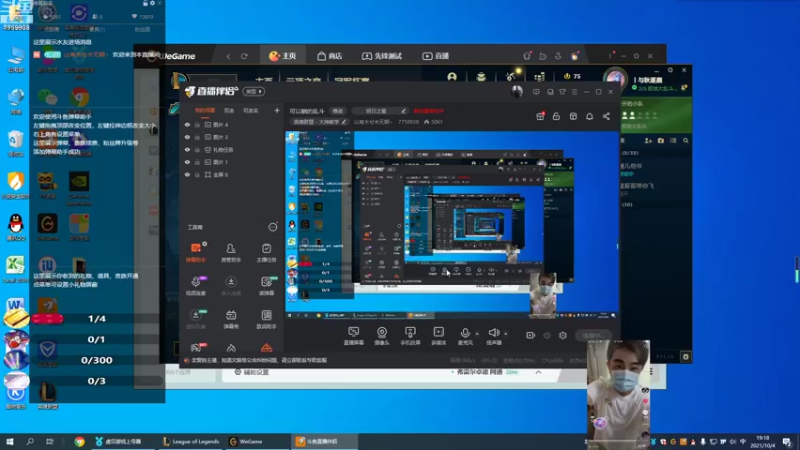The width and height of the screenshot is (800, 450).
Task: Open the 弹幕秀 tool icon
Action: click(x=231, y=319)
